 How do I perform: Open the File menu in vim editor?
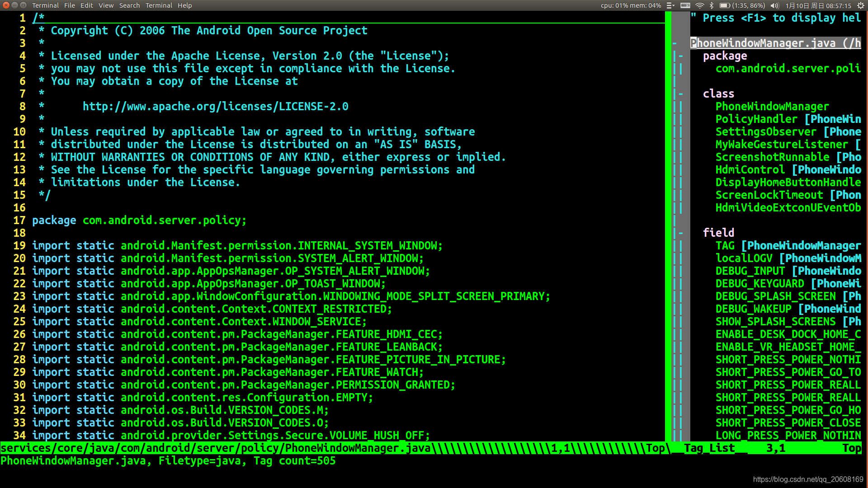[69, 5]
